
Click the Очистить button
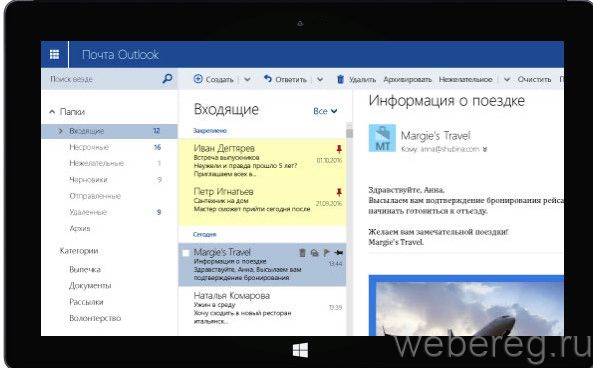pos(534,79)
